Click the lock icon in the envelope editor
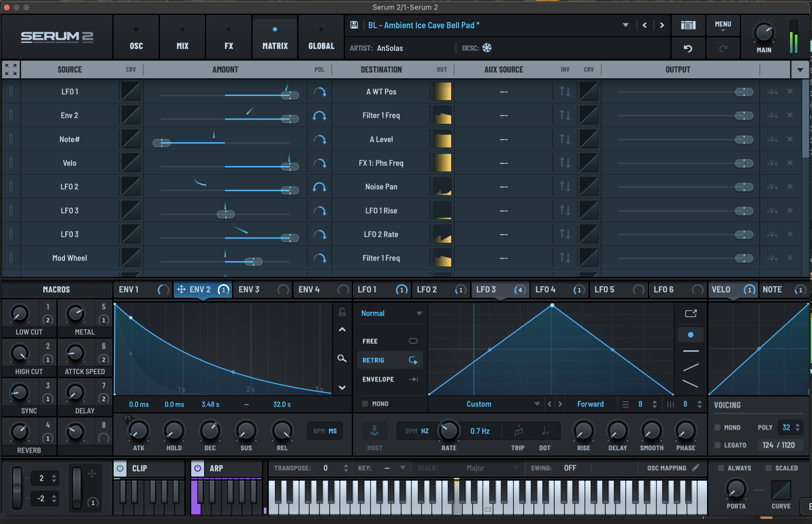 coord(342,312)
